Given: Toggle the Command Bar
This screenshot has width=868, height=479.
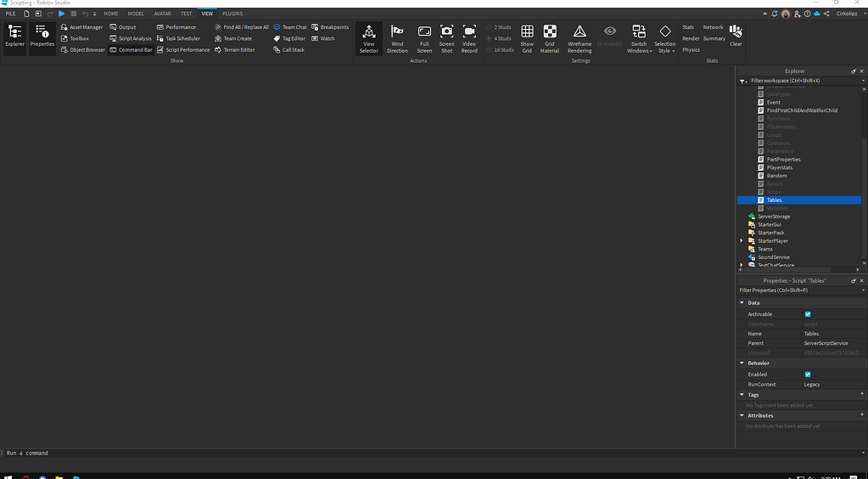Looking at the screenshot, I should click(130, 50).
